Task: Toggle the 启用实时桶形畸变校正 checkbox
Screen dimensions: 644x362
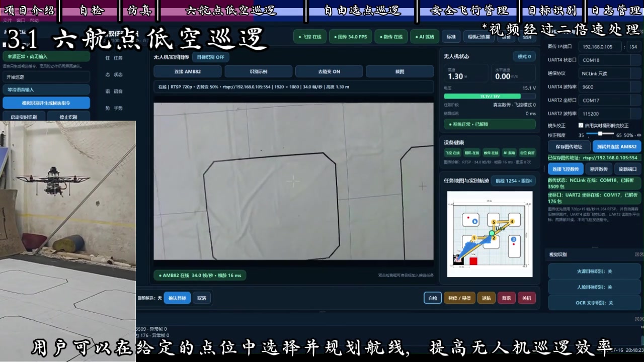Action: 581,125
